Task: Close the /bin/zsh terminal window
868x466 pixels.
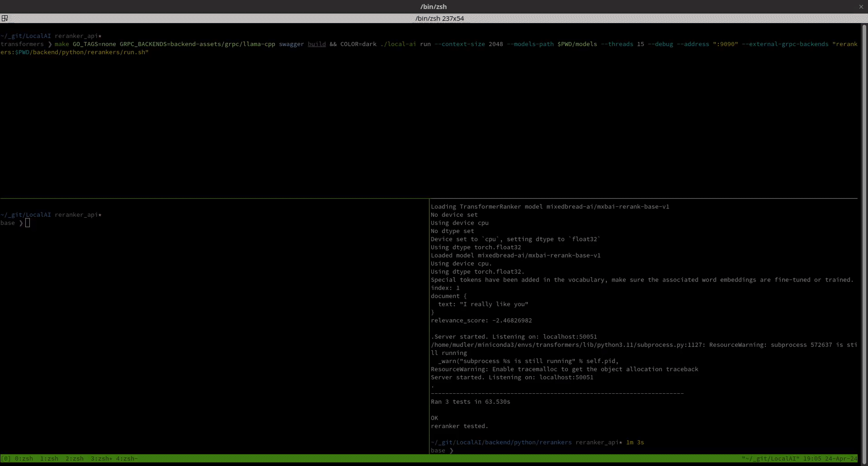Action: tap(861, 7)
